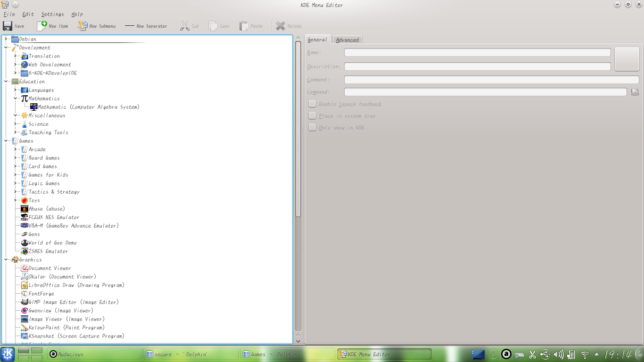Viewport: 644px width, 362px height.
Task: Select 'X-KDE-KDevelopIDE' tree row
Action: (x=52, y=73)
